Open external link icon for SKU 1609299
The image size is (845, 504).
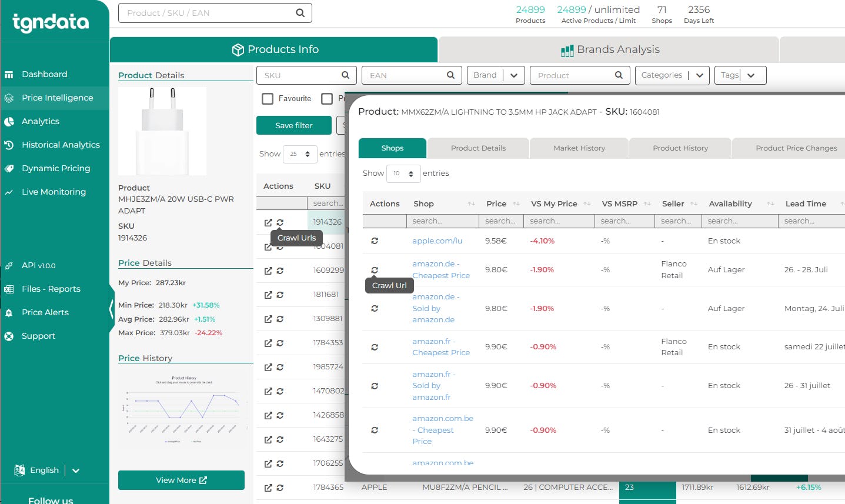click(268, 271)
